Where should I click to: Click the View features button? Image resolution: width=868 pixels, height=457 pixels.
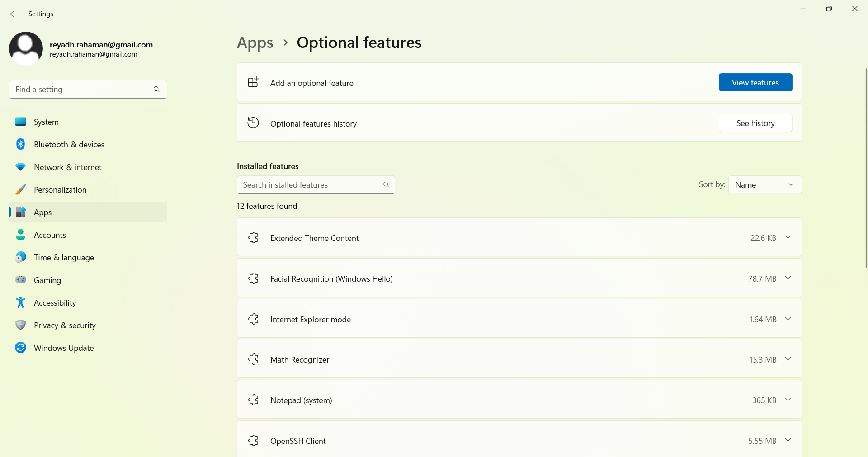(x=755, y=83)
